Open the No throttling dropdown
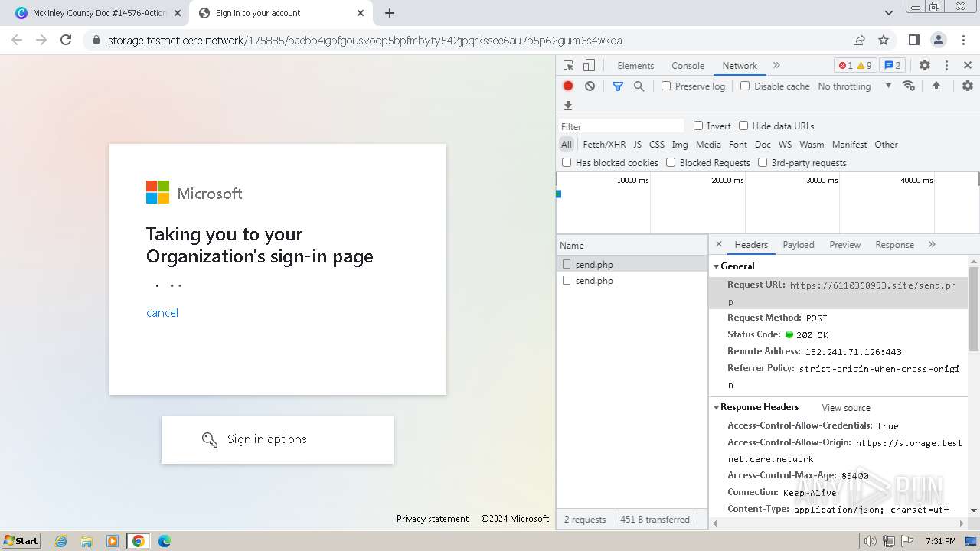This screenshot has height=551, width=980. click(x=854, y=86)
